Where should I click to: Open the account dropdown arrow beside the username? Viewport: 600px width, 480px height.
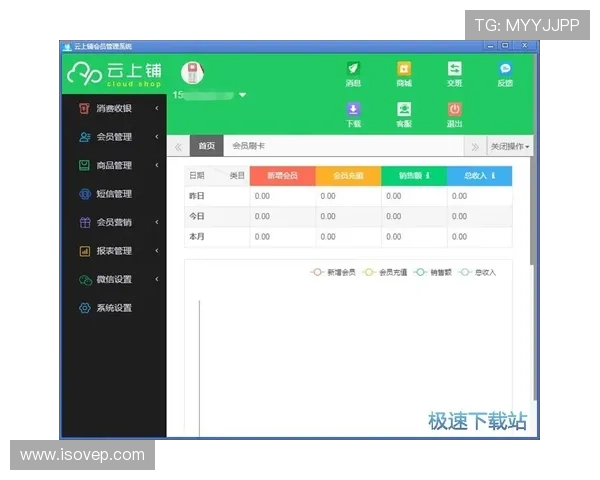pyautogui.click(x=243, y=95)
